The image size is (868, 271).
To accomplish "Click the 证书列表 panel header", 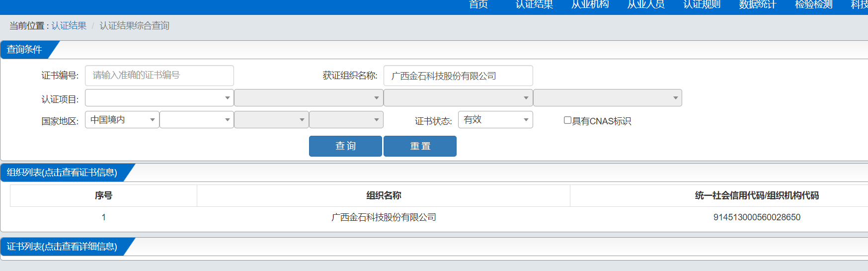I will click(x=63, y=247).
